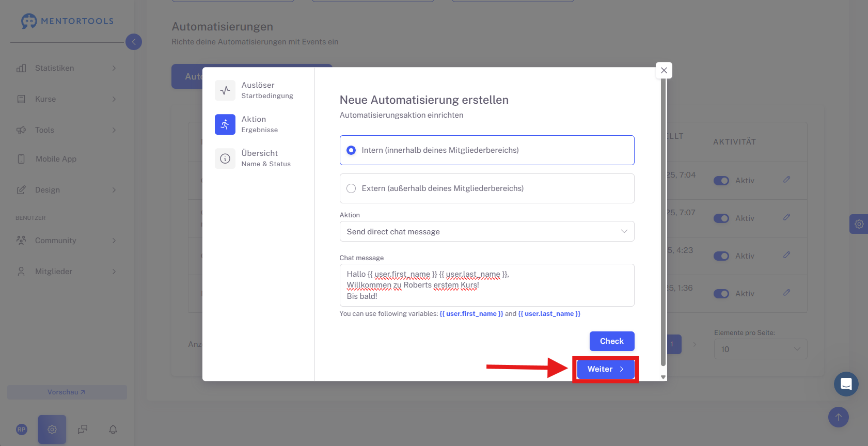The width and height of the screenshot is (868, 446).
Task: Toggle the first Aktiv switch
Action: click(721, 181)
